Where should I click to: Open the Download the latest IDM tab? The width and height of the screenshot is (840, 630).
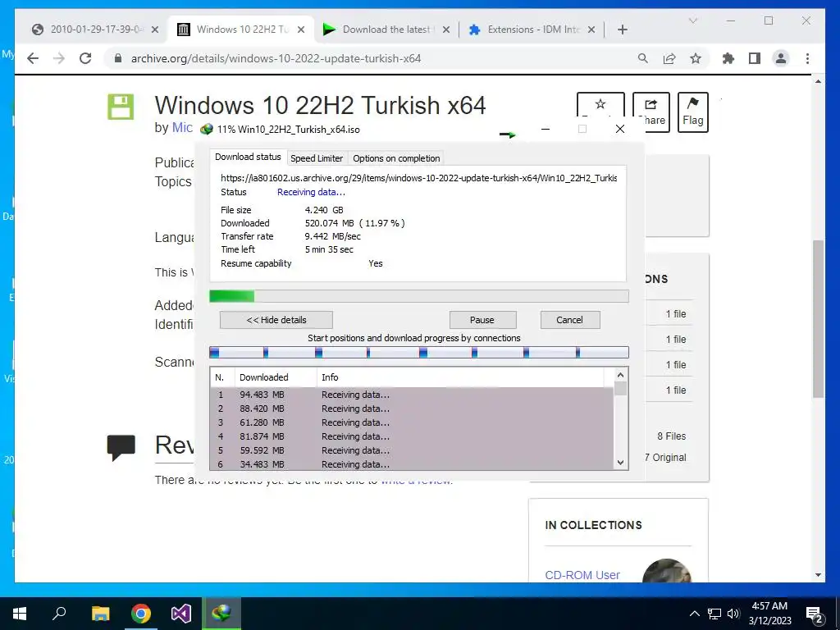click(386, 30)
